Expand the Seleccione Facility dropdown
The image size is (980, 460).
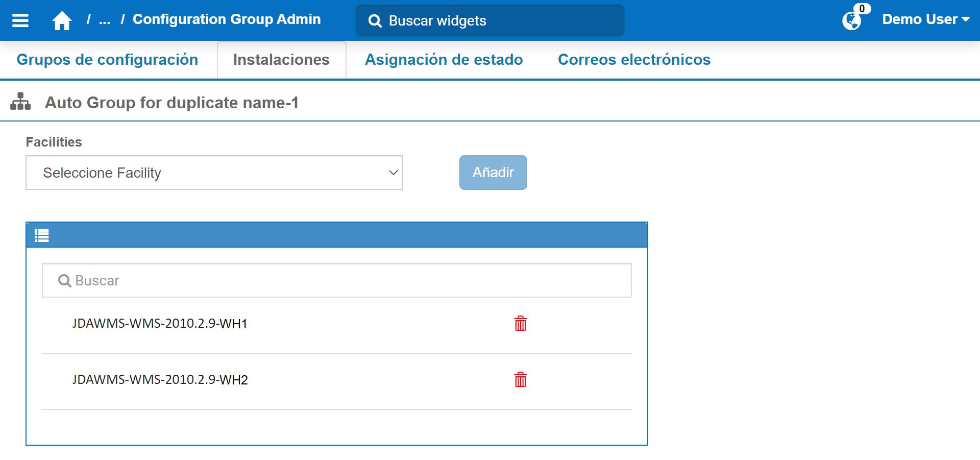coord(214,173)
